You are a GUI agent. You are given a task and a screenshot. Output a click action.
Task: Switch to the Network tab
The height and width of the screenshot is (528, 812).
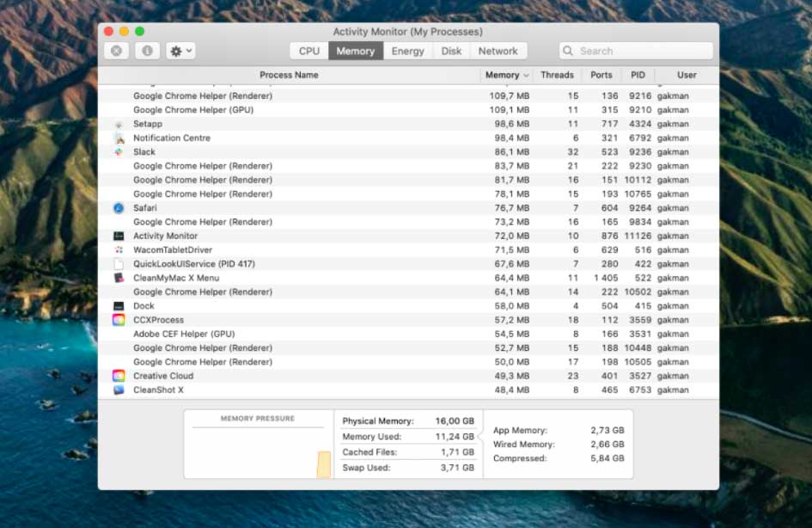(x=498, y=51)
